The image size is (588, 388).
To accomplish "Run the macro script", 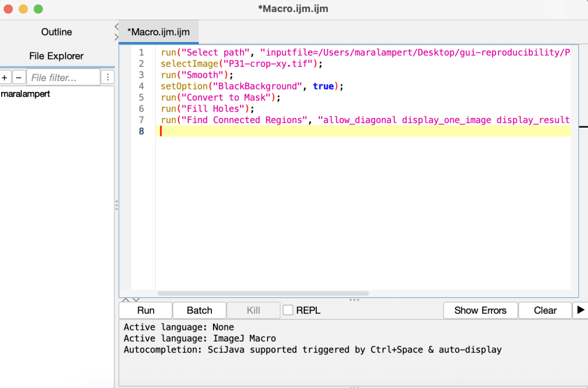I will tap(145, 310).
